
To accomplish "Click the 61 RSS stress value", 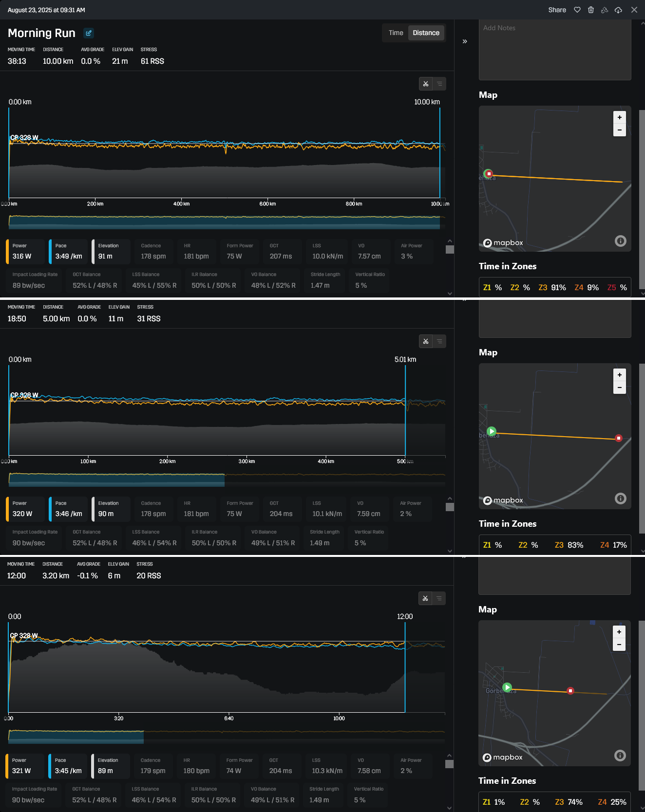I will click(x=152, y=61).
